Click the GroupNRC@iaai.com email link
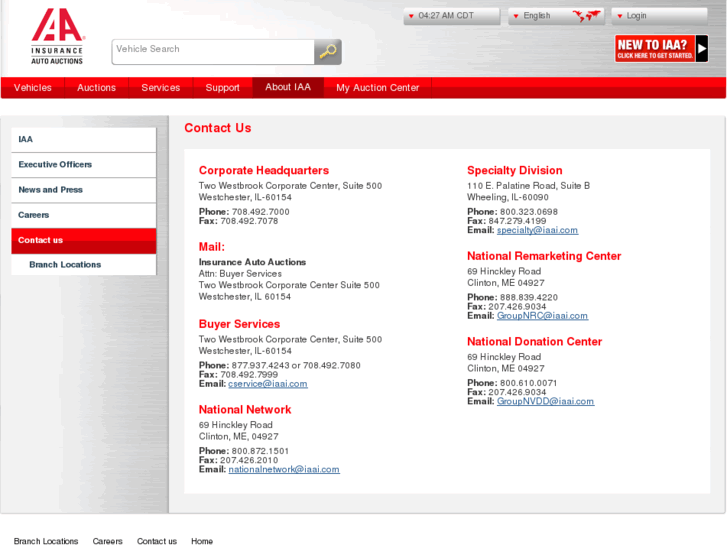Image resolution: width=727 pixels, height=545 pixels. click(542, 316)
